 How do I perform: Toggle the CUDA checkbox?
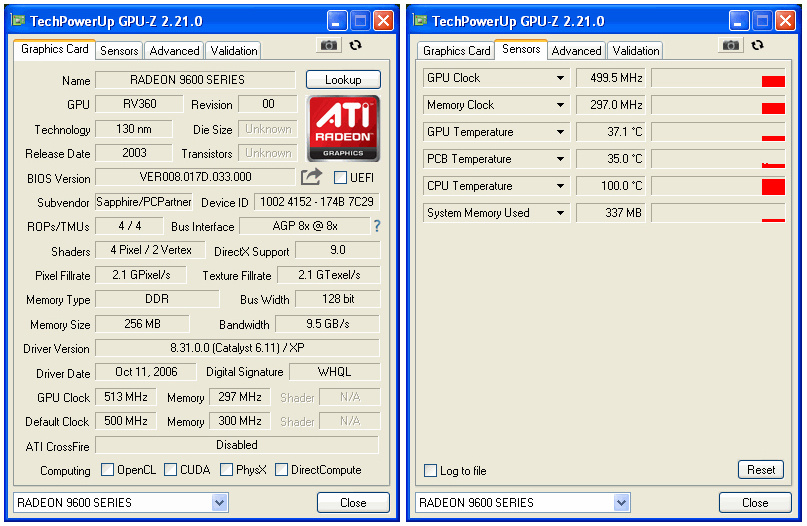tap(170, 469)
